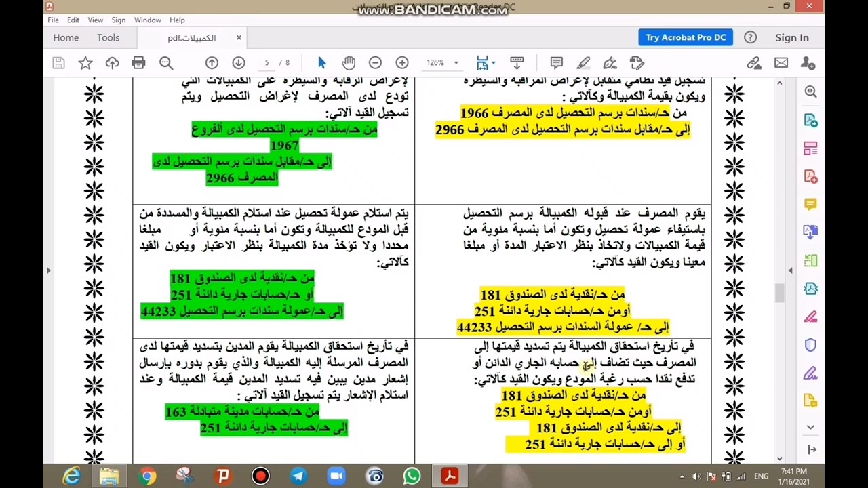This screenshot has width=868, height=488.
Task: Close the الكمبيلات.pdf document tab
Action: (x=239, y=38)
